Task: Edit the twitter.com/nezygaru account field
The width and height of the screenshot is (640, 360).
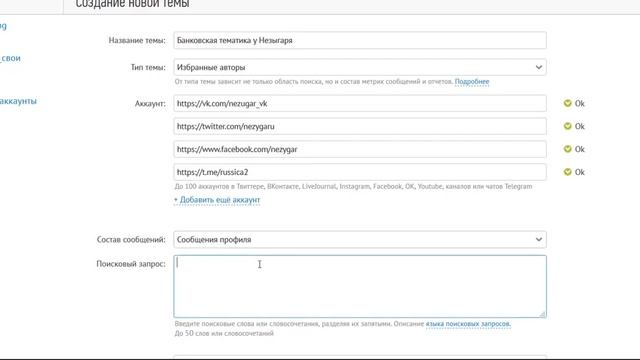Action: 360,127
